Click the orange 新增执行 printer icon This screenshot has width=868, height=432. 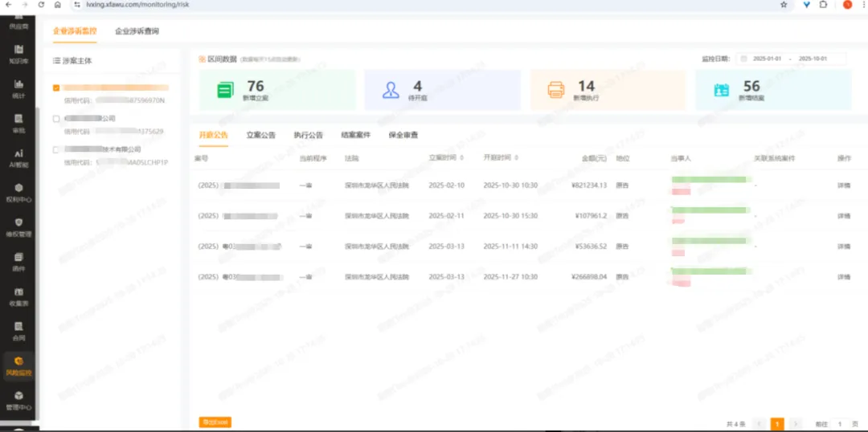point(556,90)
